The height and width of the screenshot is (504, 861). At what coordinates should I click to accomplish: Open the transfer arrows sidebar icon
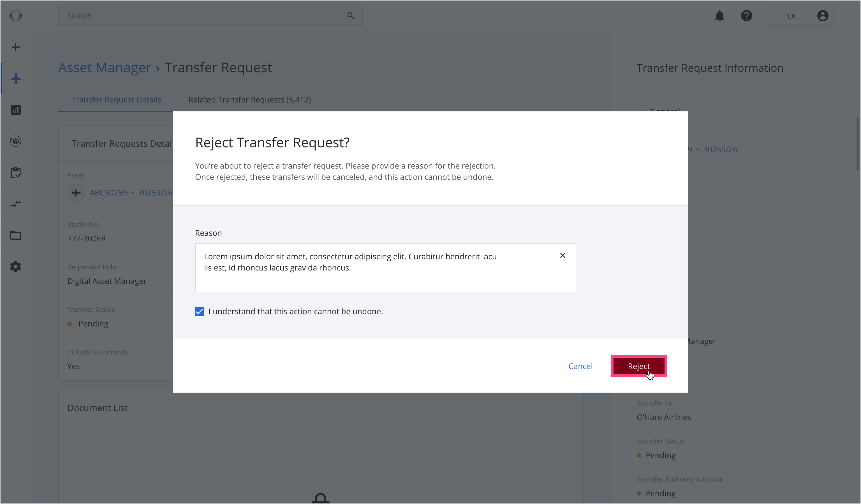pyautogui.click(x=16, y=204)
